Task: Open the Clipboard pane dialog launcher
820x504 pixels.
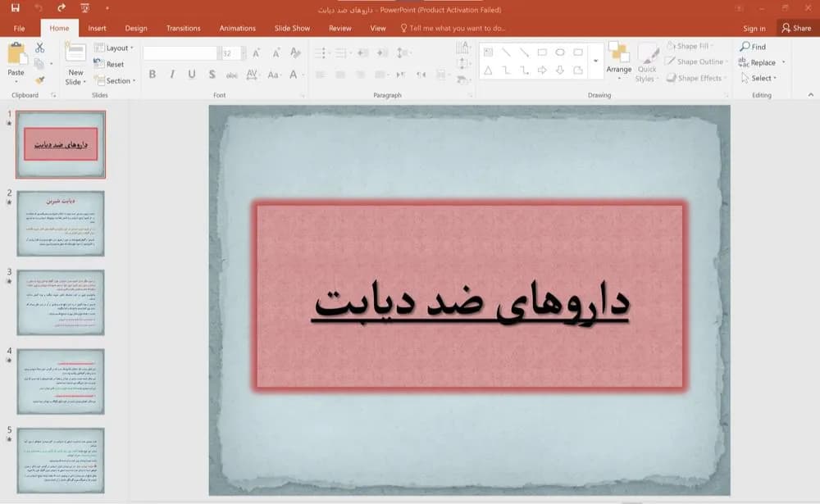Action: pyautogui.click(x=53, y=95)
